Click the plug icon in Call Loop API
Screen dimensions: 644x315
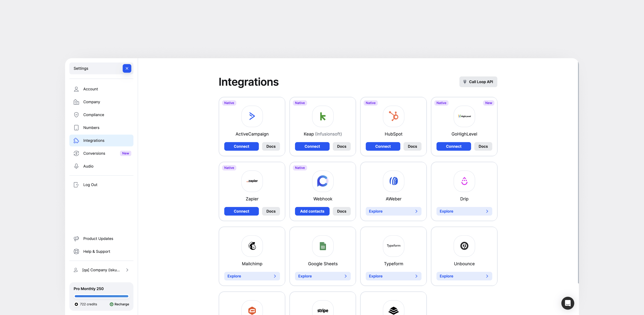(465, 82)
